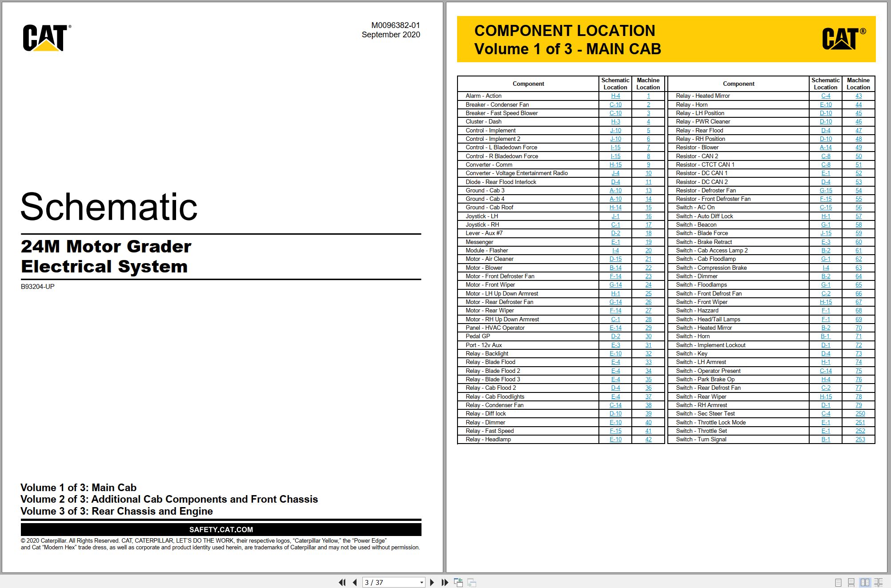Click the previous view navigation icon
The height and width of the screenshot is (588, 891).
click(458, 582)
